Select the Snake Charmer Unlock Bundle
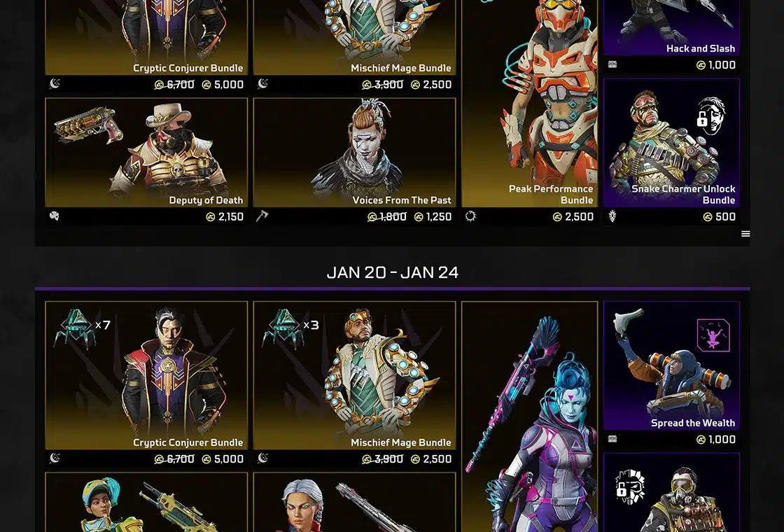The image size is (784, 532). 671,143
